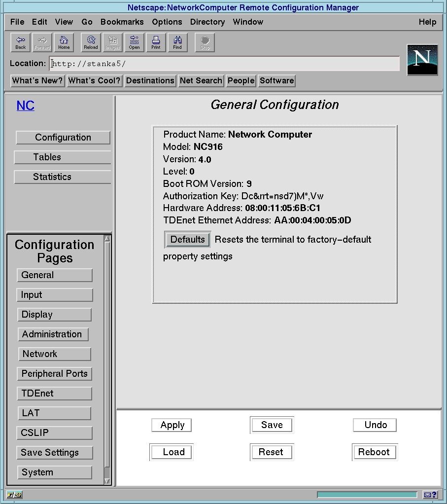This screenshot has width=447, height=504.
Task: Click the Back arrow toolbar icon
Action: (21, 42)
